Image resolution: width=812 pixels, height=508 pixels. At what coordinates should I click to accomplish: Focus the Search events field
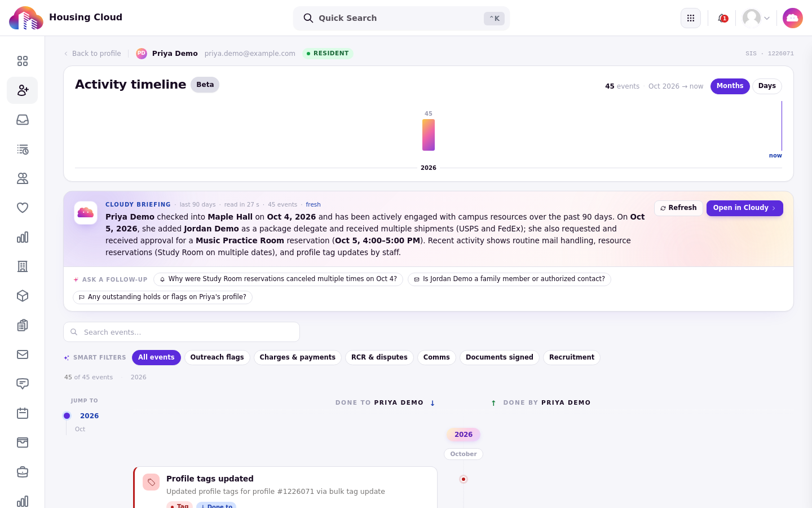(182, 332)
